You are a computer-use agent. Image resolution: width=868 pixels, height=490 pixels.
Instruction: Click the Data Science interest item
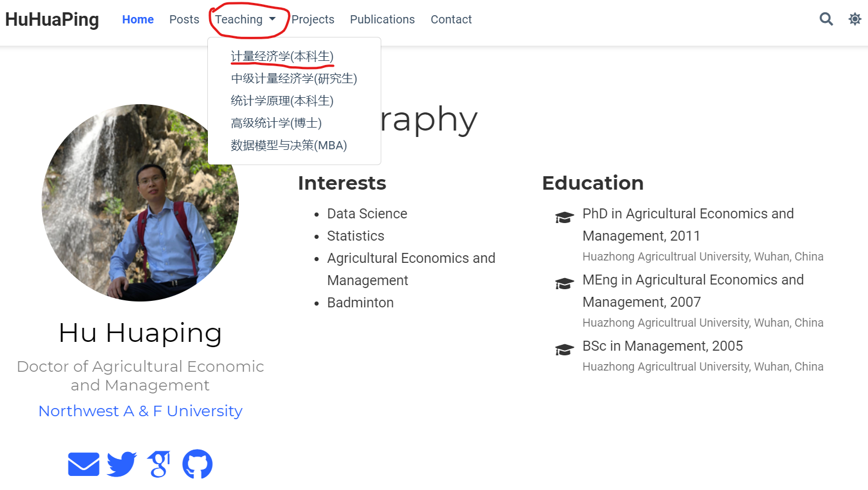point(367,214)
